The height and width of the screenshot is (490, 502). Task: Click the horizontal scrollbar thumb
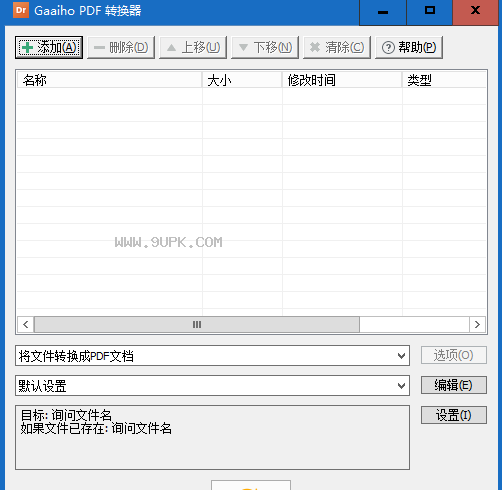click(x=197, y=324)
